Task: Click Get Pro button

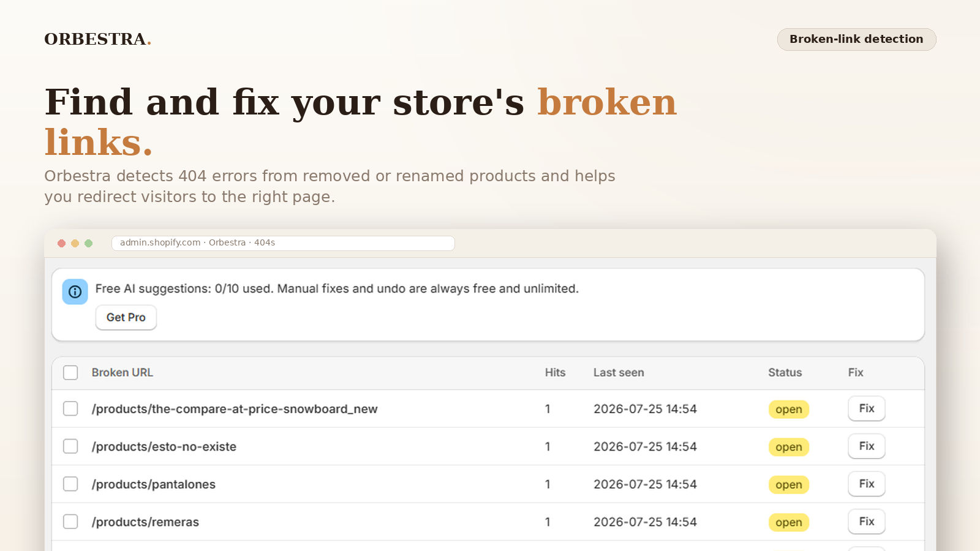Action: [126, 317]
